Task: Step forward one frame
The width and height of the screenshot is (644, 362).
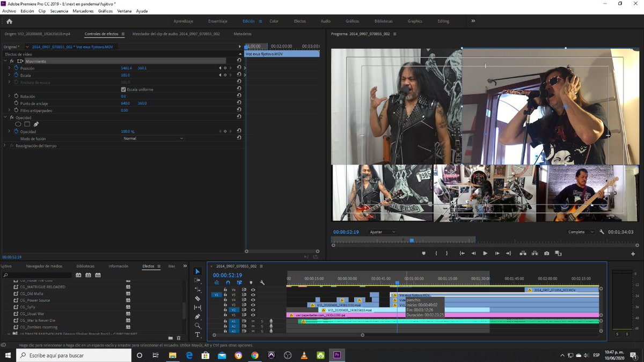Action: click(x=497, y=253)
